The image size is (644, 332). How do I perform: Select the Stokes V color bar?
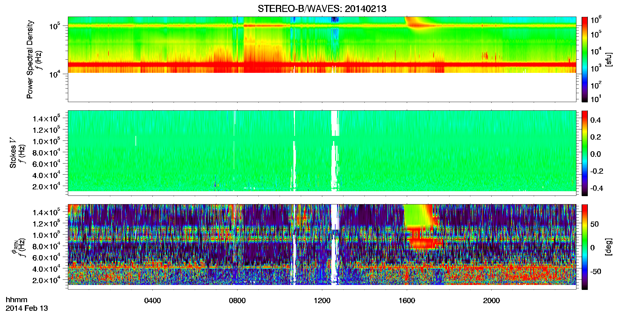(x=585, y=153)
